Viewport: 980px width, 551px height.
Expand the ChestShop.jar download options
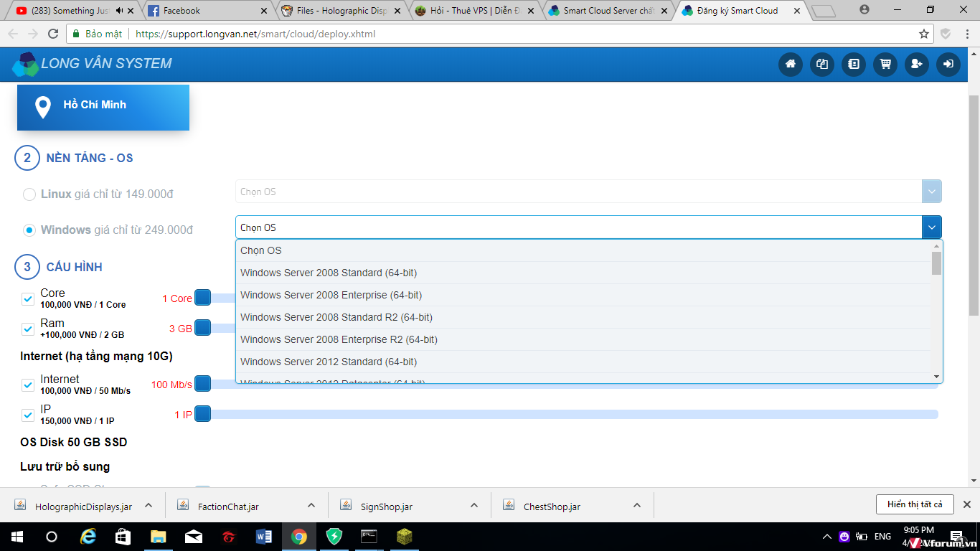(637, 505)
